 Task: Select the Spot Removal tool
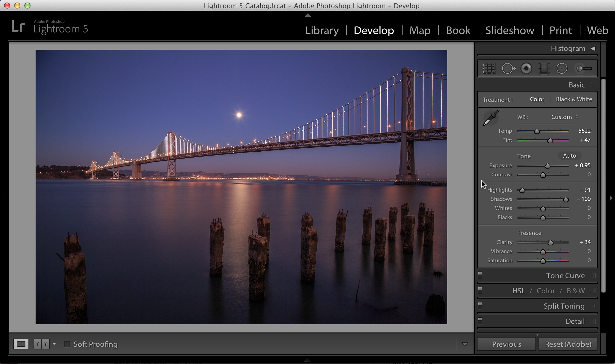(x=509, y=69)
